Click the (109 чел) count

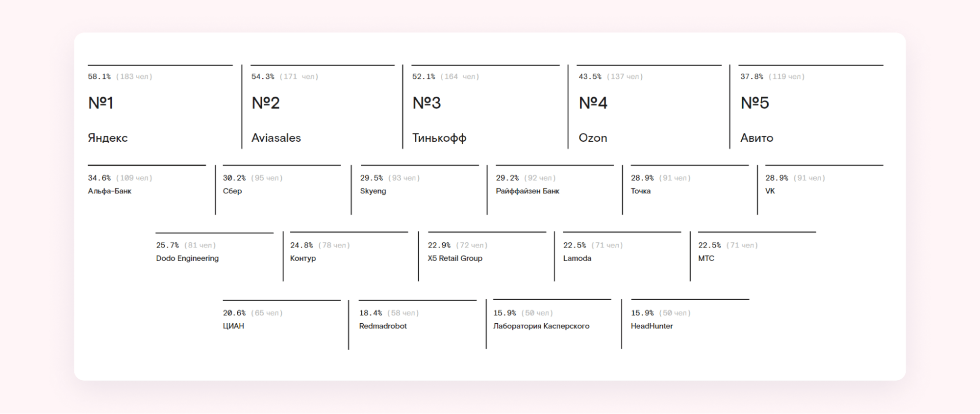[134, 178]
